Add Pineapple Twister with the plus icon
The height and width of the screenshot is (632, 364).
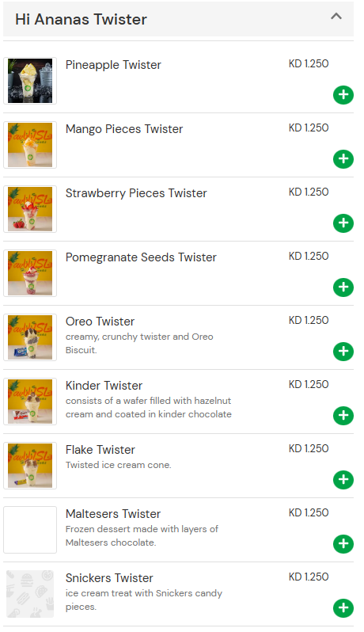pyautogui.click(x=343, y=95)
